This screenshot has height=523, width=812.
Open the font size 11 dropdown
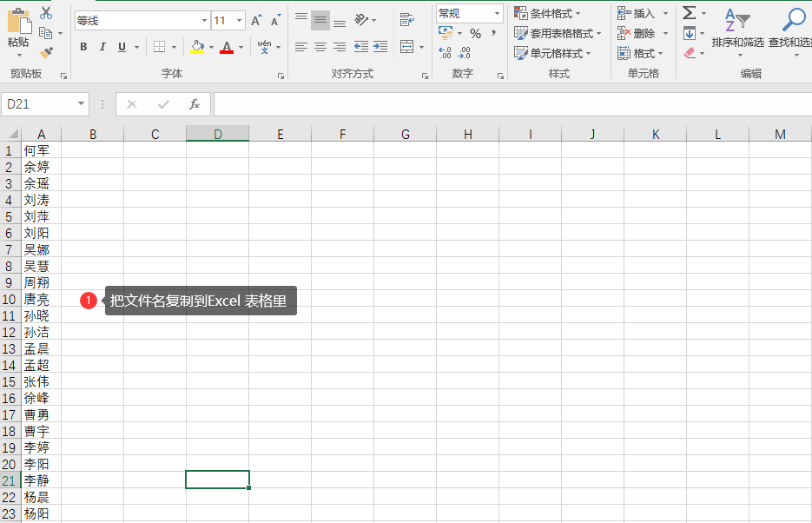(239, 21)
